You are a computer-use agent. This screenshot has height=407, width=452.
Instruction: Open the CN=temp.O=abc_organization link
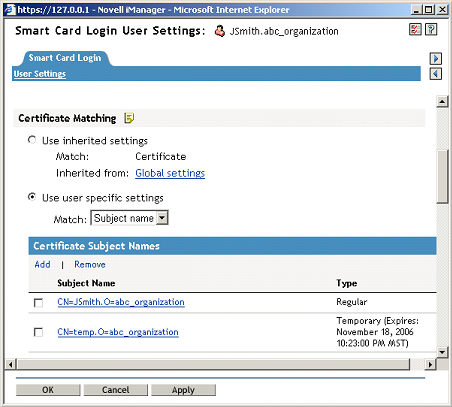[118, 332]
